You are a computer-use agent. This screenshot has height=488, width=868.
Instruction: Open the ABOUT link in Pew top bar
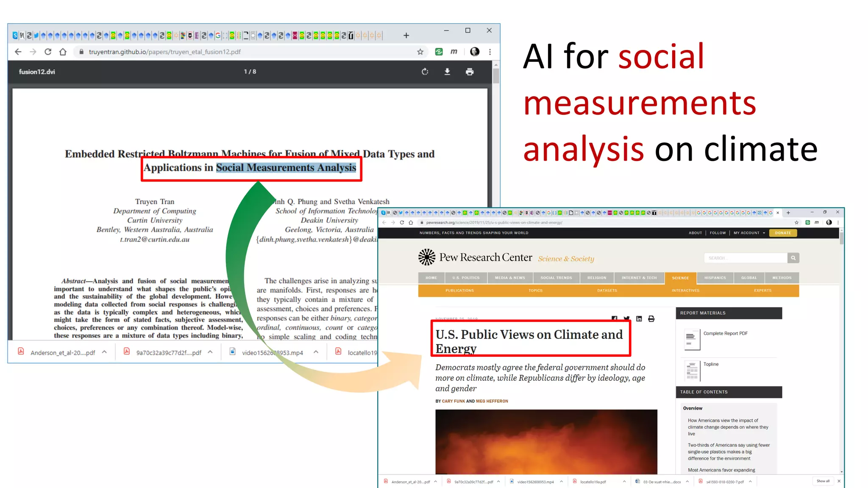coord(695,233)
